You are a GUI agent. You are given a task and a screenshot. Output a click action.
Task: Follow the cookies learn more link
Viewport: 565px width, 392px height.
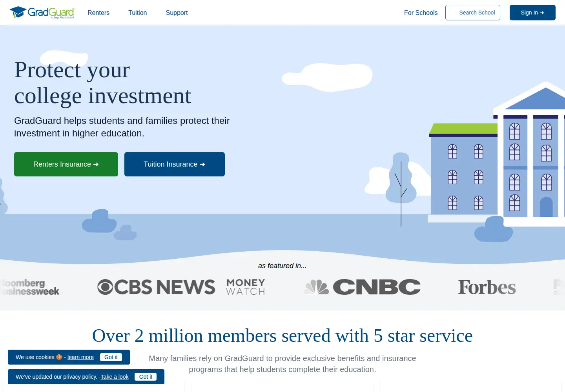(x=80, y=357)
